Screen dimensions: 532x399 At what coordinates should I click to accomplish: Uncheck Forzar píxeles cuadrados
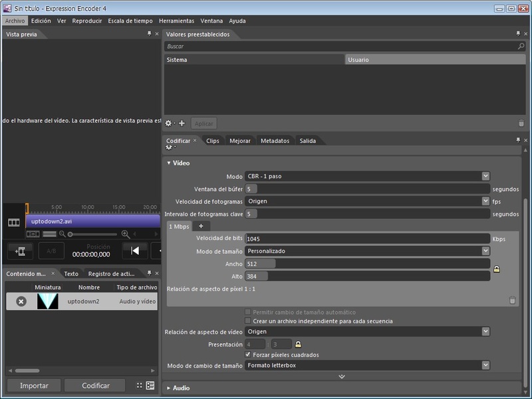248,355
